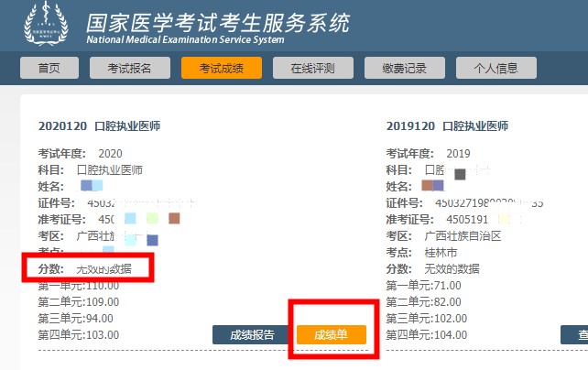Navigate to the 个人信息 tab

(495, 69)
